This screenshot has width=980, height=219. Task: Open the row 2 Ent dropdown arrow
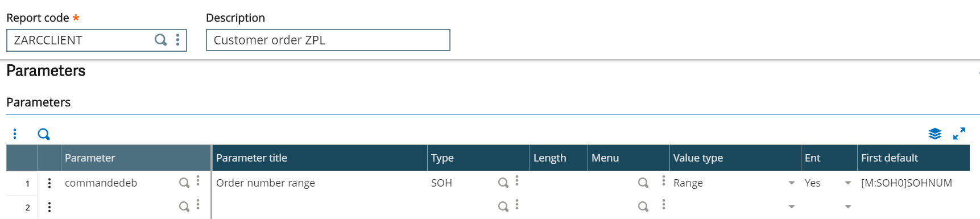(x=848, y=207)
